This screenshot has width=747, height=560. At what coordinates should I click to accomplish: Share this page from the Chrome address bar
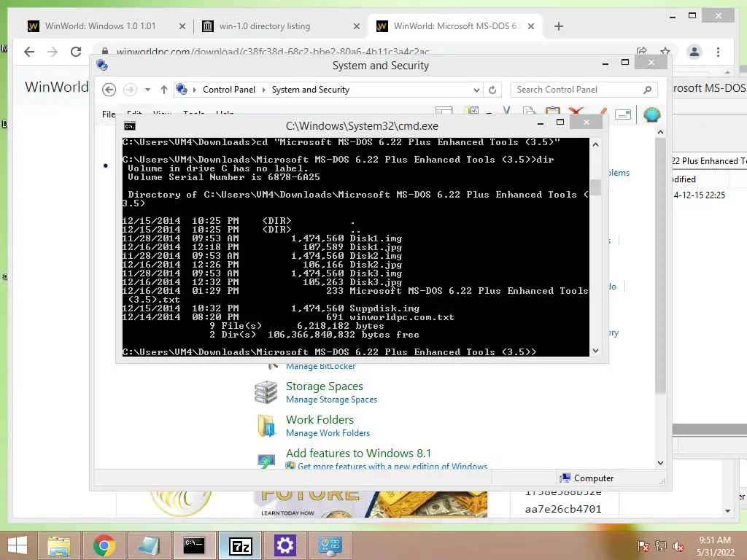pos(642,51)
